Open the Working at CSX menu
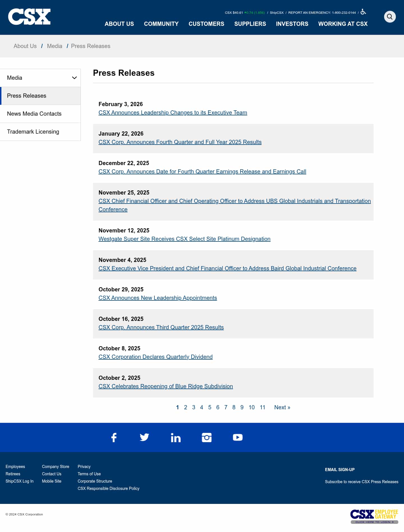The height and width of the screenshot is (532, 404). click(x=343, y=24)
